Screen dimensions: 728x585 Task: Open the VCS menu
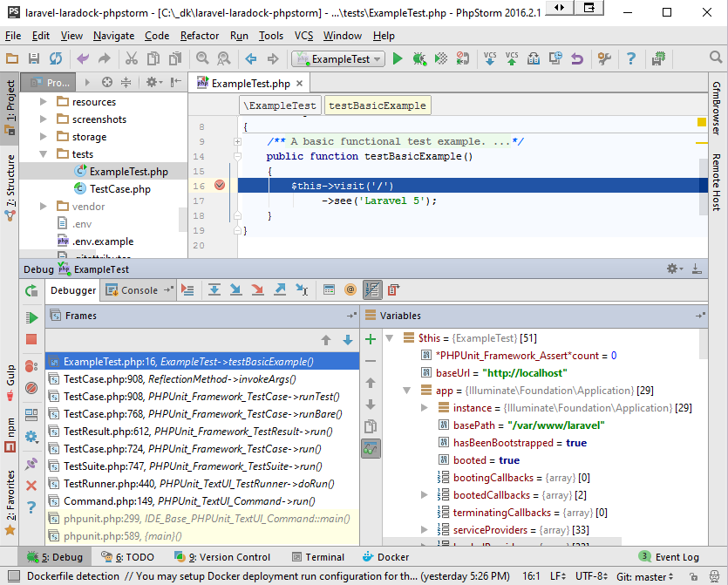[303, 36]
